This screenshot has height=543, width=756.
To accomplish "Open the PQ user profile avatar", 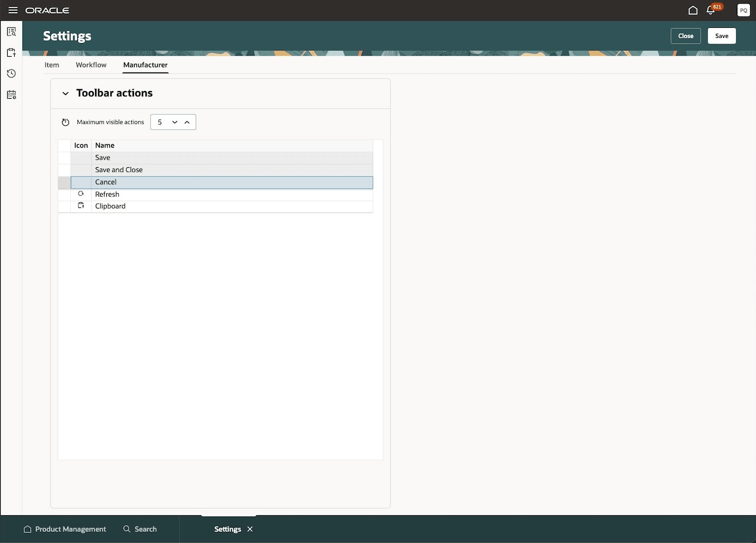I will click(x=744, y=11).
